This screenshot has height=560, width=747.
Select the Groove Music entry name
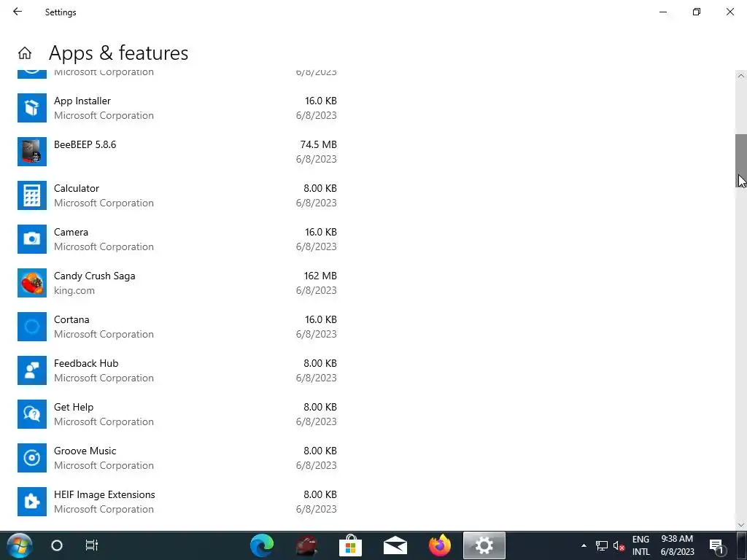85,451
